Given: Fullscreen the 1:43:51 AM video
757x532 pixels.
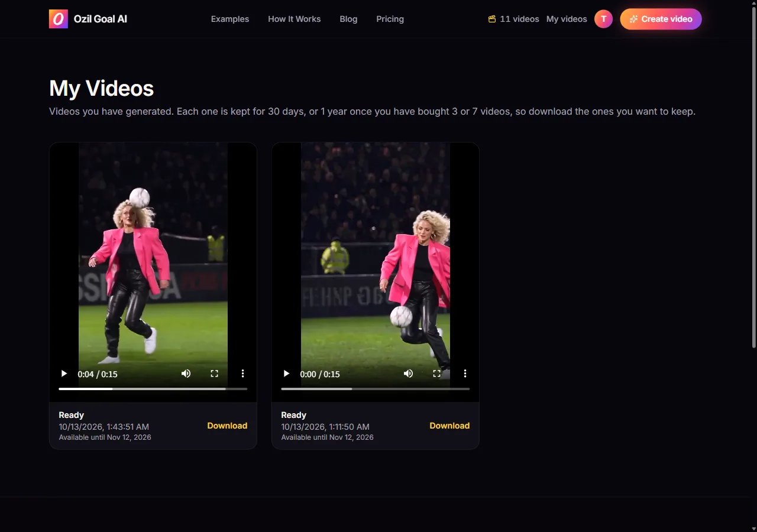Looking at the screenshot, I should click(x=214, y=374).
